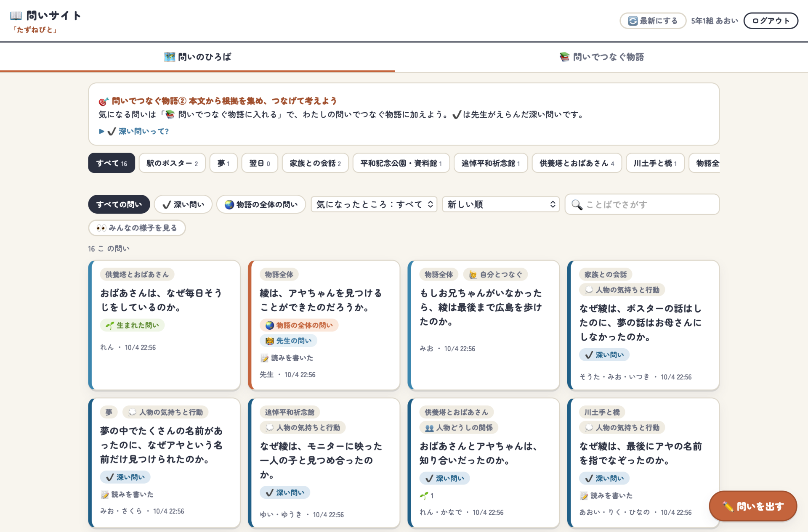Click 深い問い badge on 追悼平和祈念館 card
Image resolution: width=808 pixels, height=532 pixels.
click(x=285, y=492)
